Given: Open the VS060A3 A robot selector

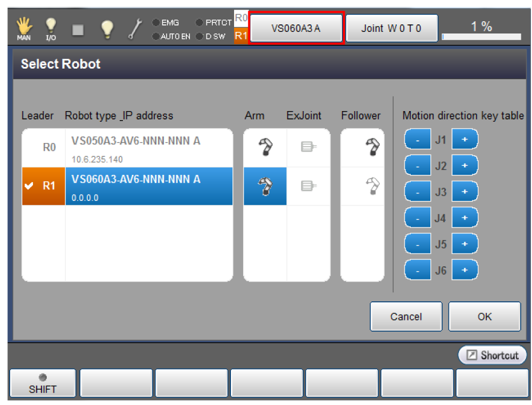Looking at the screenshot, I should 296,28.
